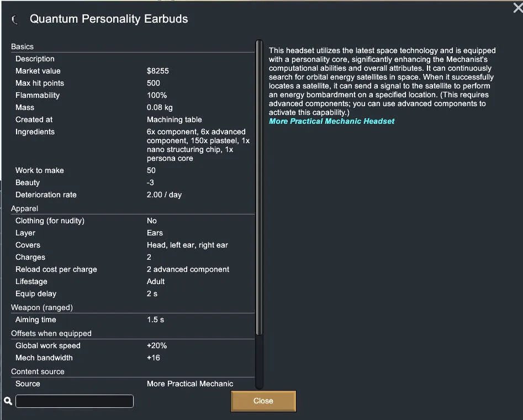Open the More Practical Mechanic Headset link
This screenshot has width=523, height=420.
(x=331, y=121)
